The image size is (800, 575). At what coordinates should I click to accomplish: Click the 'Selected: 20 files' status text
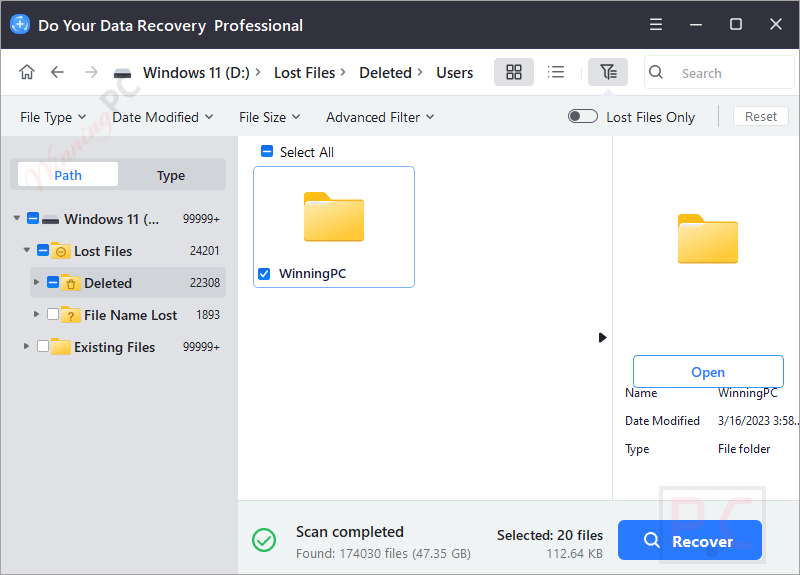[549, 535]
